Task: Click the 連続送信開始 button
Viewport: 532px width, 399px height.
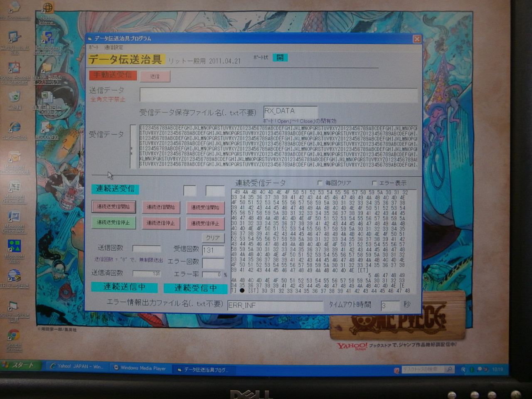Action: 160,207
